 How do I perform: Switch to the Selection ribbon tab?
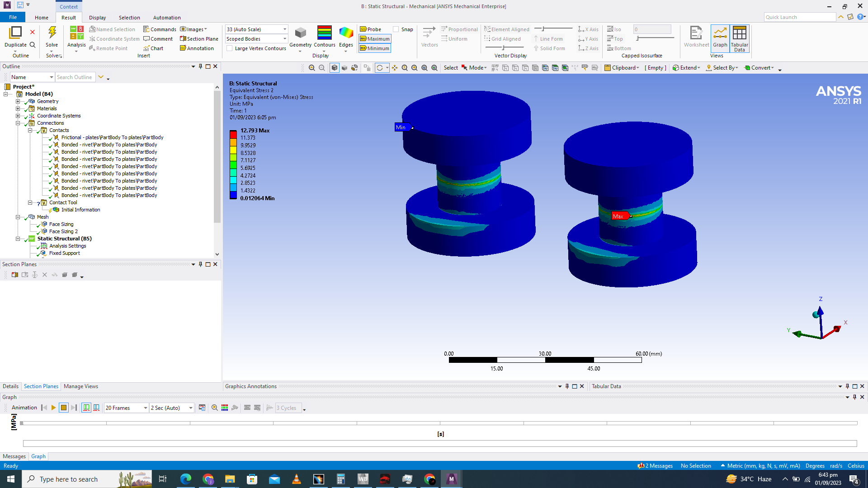pos(129,18)
